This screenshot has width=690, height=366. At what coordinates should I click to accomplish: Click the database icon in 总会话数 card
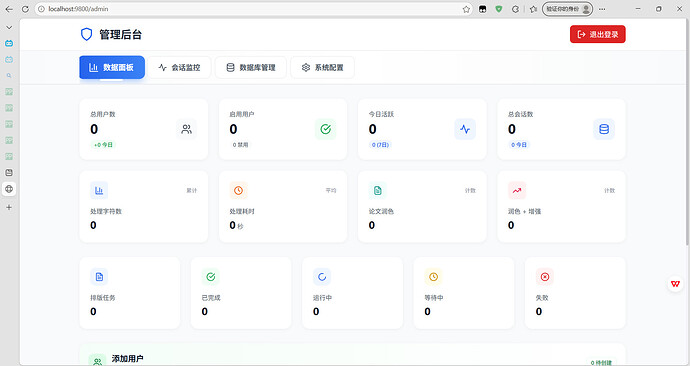coord(604,129)
